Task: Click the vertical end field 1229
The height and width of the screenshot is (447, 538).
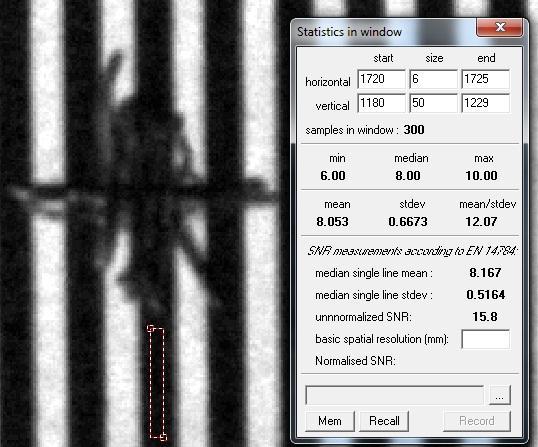Action: 486,103
